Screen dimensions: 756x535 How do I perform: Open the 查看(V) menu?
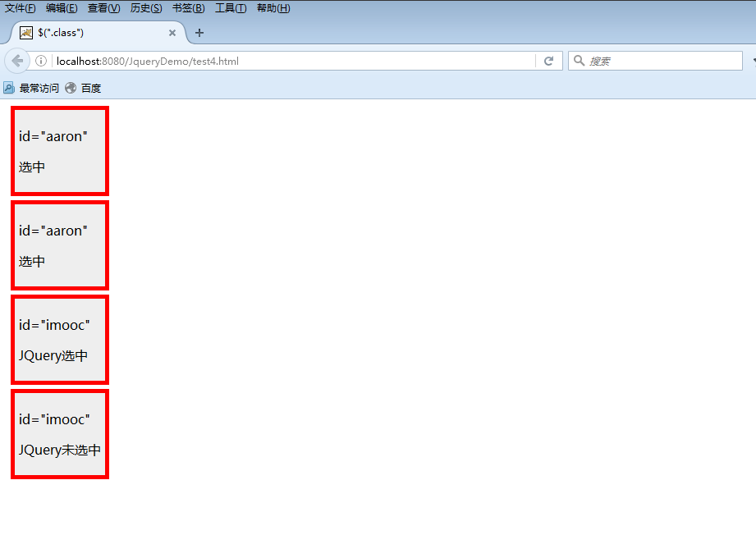[103, 8]
